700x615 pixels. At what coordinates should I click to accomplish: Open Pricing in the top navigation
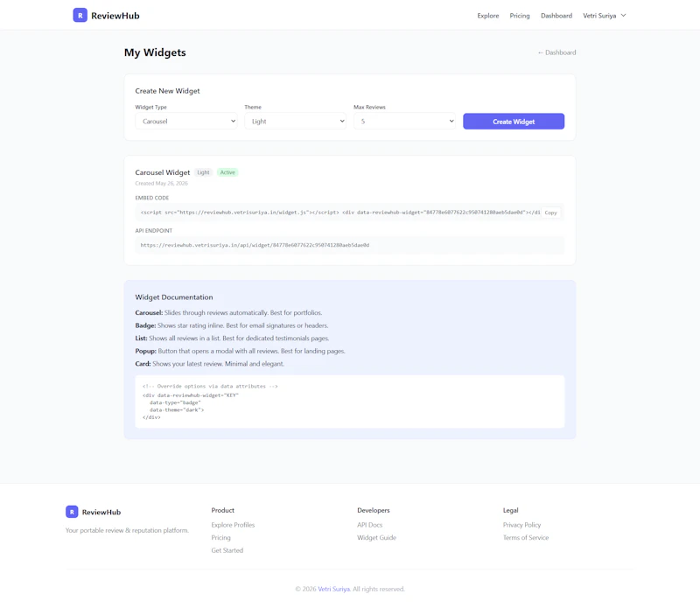[x=520, y=16]
